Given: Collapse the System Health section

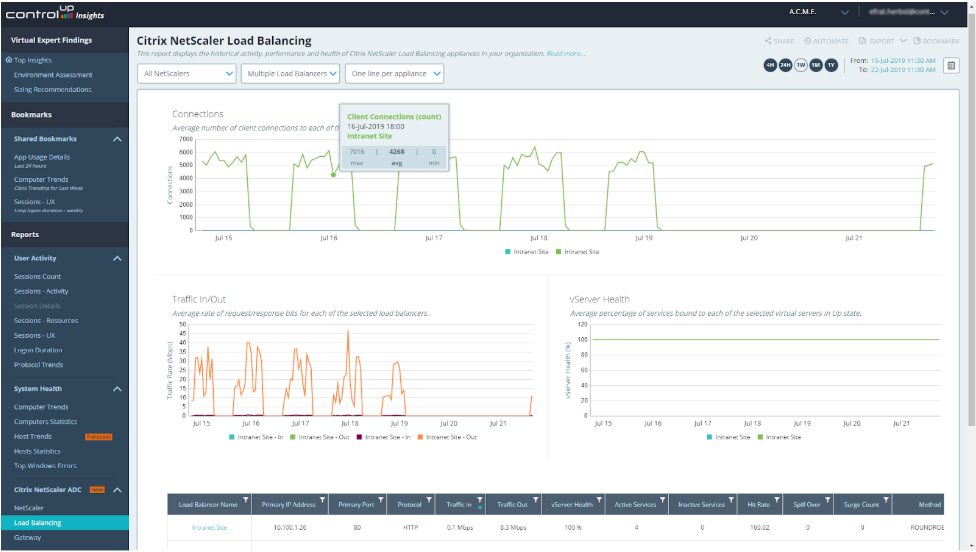Looking at the screenshot, I should pyautogui.click(x=117, y=389).
